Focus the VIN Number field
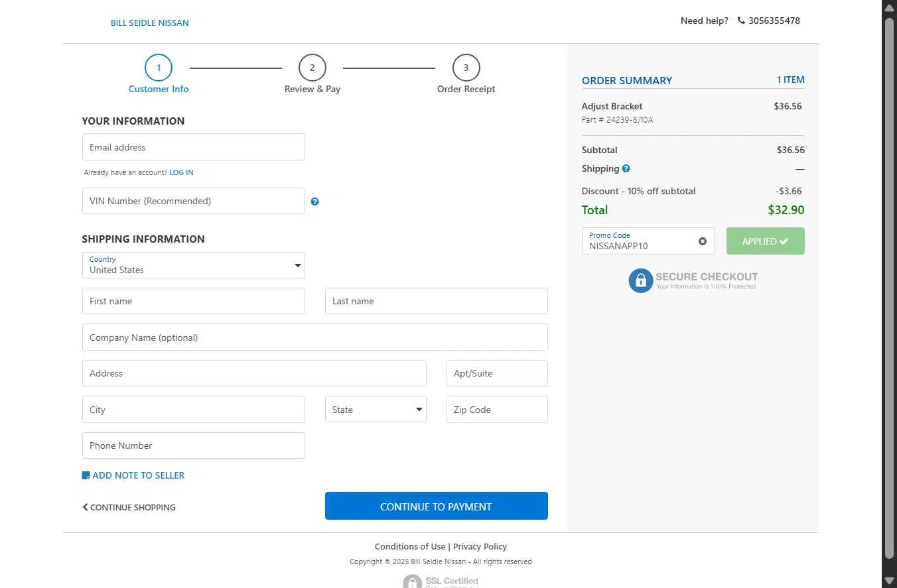The height and width of the screenshot is (588, 897). point(193,201)
